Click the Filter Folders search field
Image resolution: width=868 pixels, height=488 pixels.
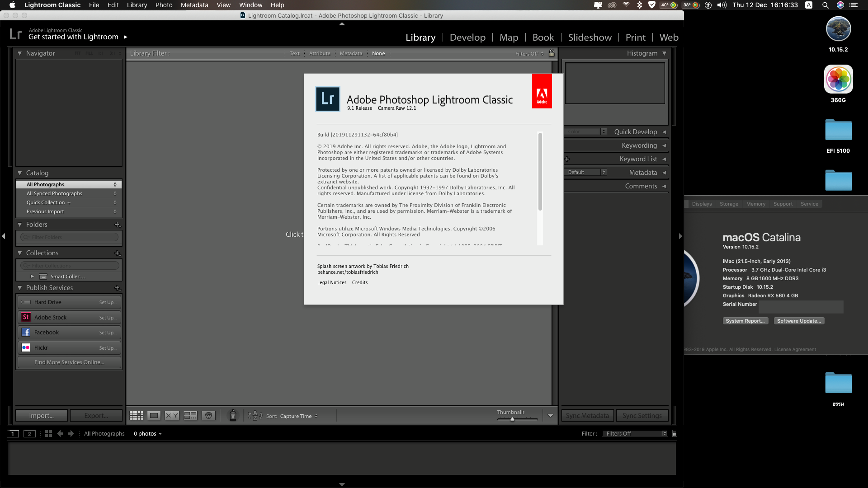coord(69,237)
